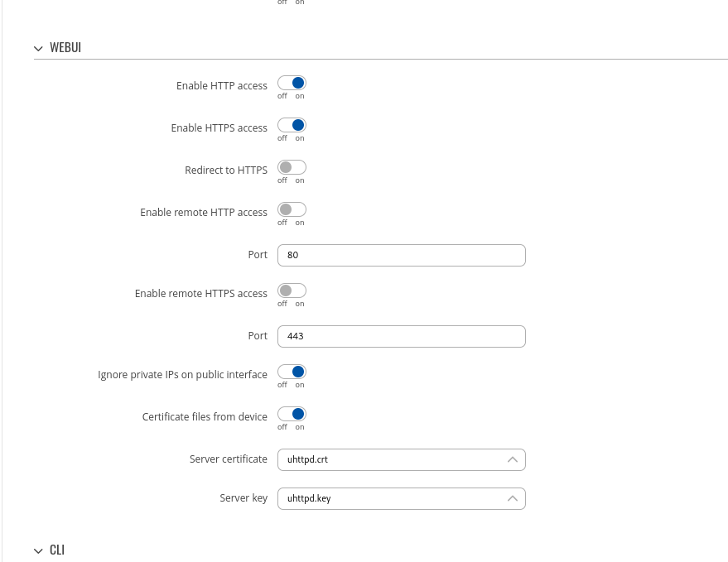The height and width of the screenshot is (562, 728).
Task: Toggle Ignore private IPs on public interface
Action: point(292,372)
